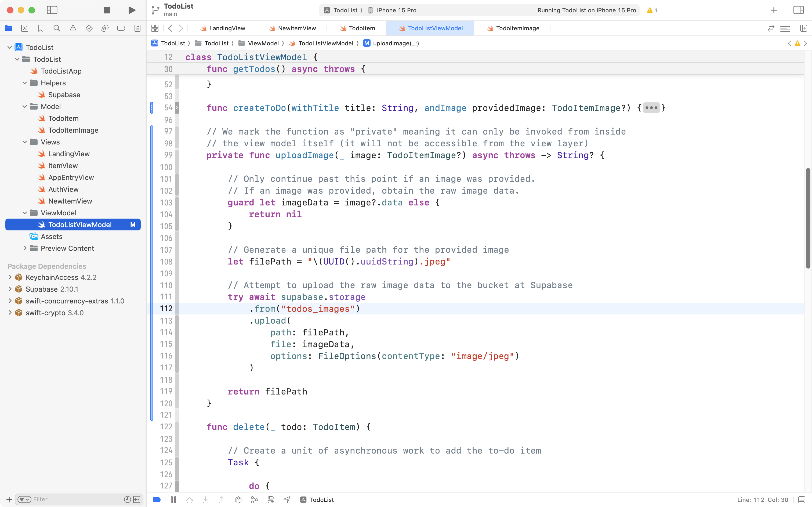
Task: Click the Debug Memory Graph icon
Action: click(x=255, y=499)
